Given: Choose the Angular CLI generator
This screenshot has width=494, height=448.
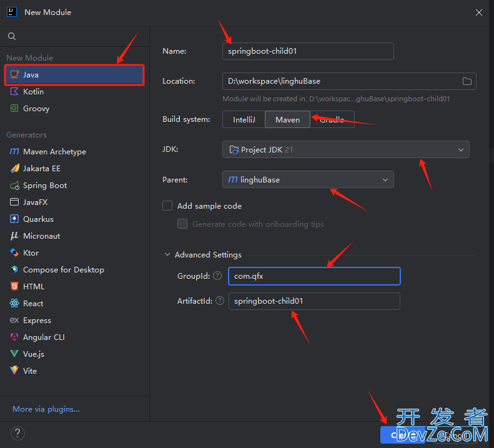Looking at the screenshot, I should click(74, 337).
